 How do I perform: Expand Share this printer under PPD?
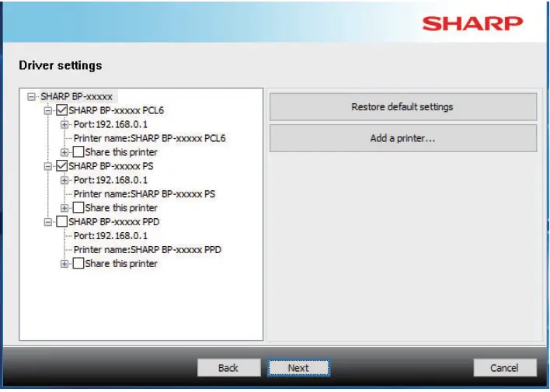[64, 264]
